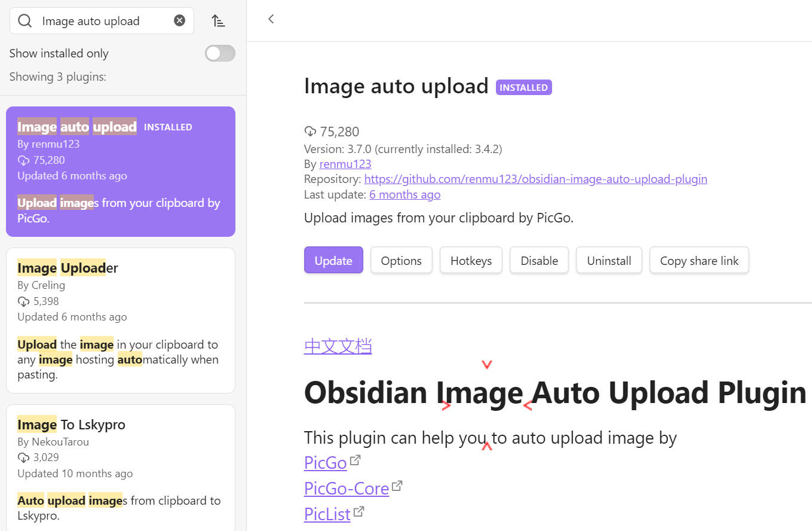The height and width of the screenshot is (531, 812).
Task: Disable the Image auto upload plugin
Action: pos(539,260)
